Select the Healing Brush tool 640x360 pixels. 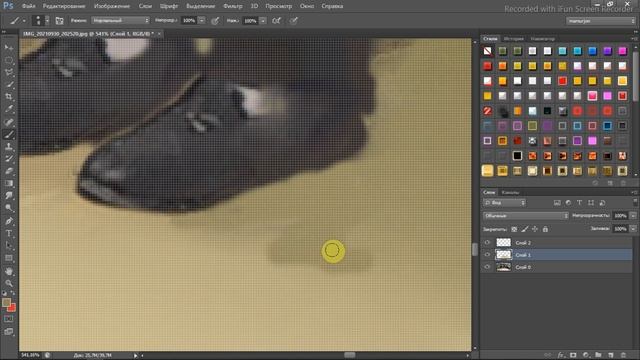click(x=9, y=122)
